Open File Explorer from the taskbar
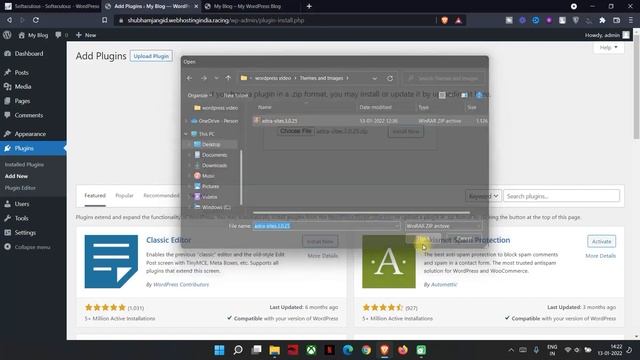 [x=275, y=350]
